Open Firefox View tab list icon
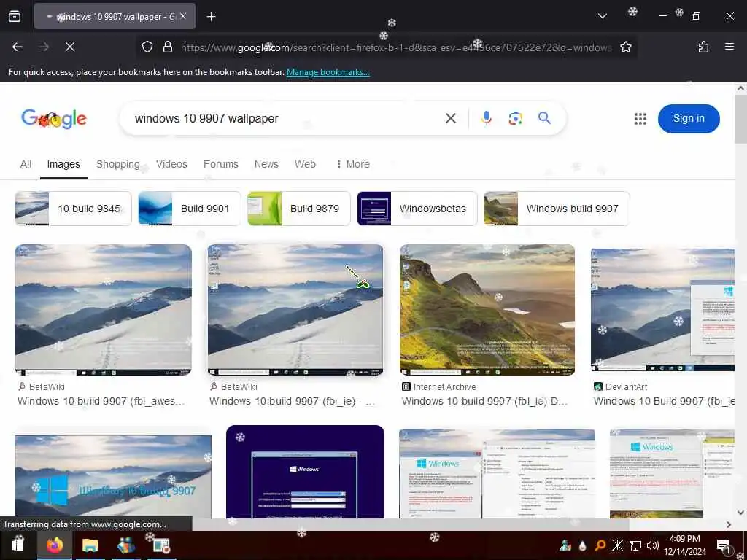The height and width of the screenshot is (560, 747). (15, 17)
